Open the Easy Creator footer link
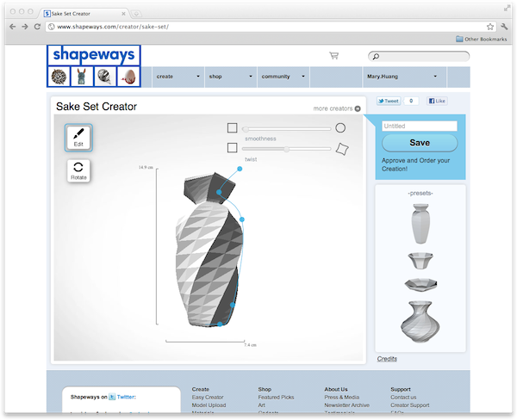Viewport: 517px width, 420px height. tap(208, 398)
